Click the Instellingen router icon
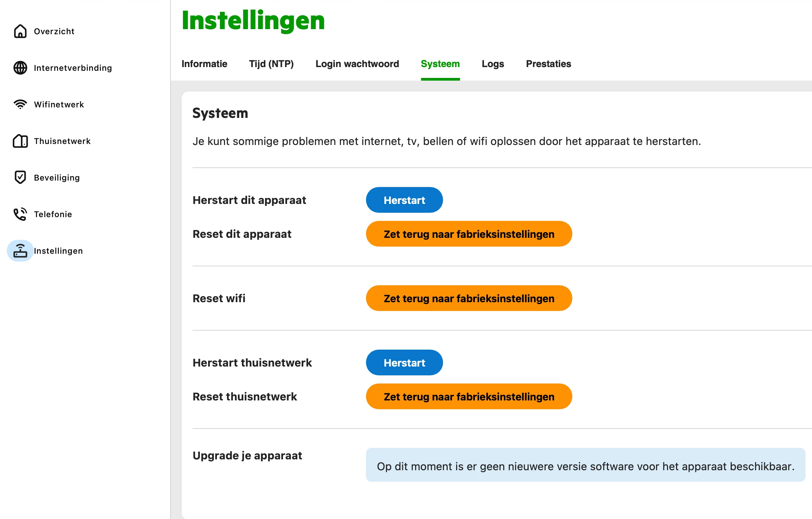812x519 pixels. click(20, 251)
